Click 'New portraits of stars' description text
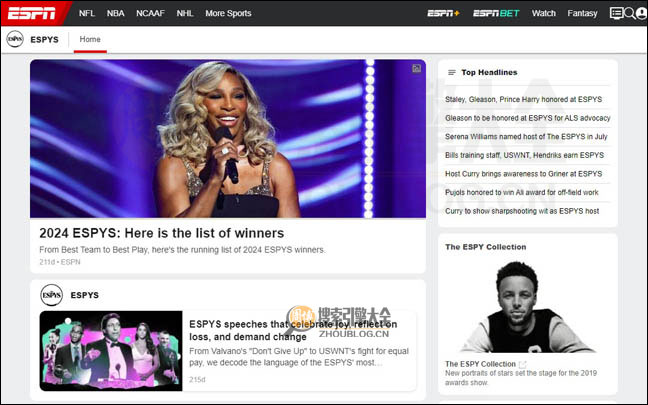 [521, 378]
